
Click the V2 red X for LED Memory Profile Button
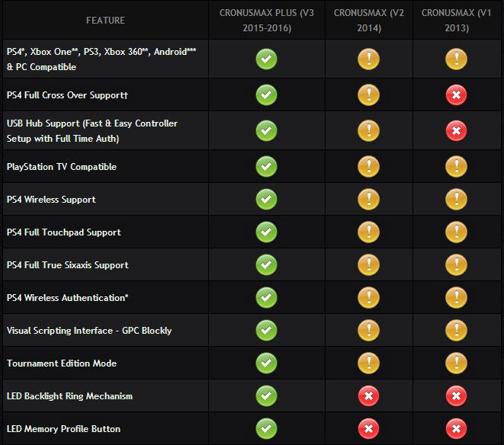tap(369, 428)
